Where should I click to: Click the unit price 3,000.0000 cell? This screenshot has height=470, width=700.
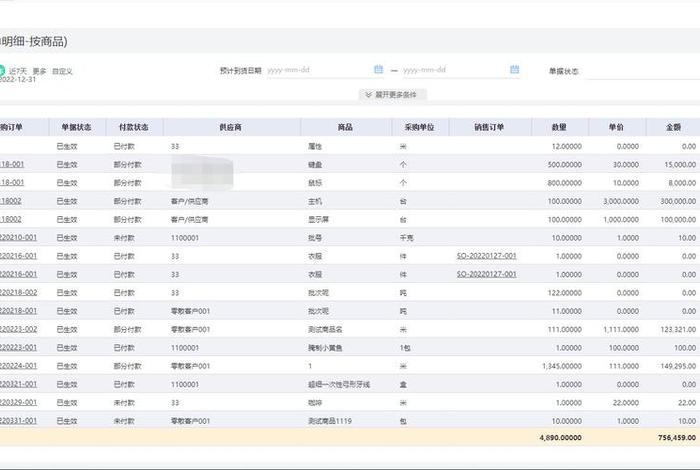pyautogui.click(x=621, y=201)
